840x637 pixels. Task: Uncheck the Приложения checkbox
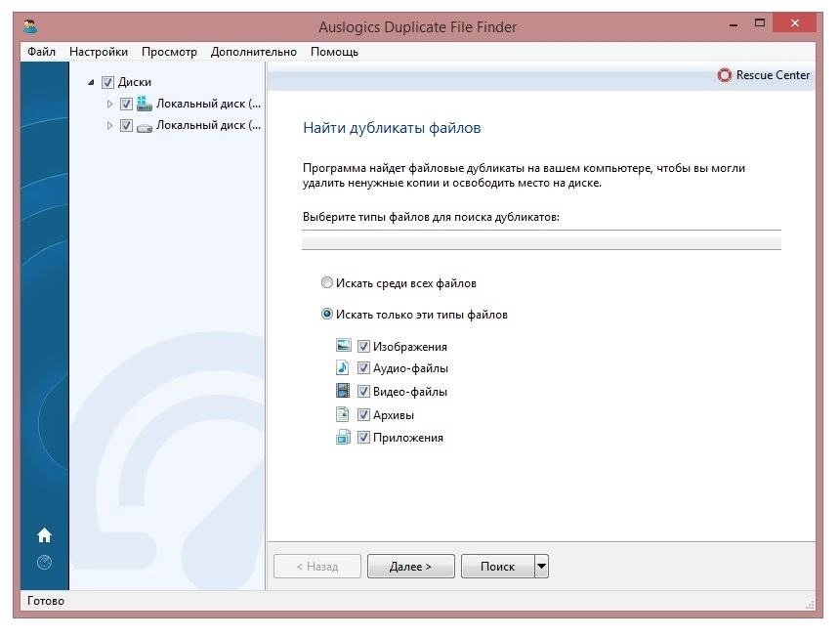(x=363, y=437)
